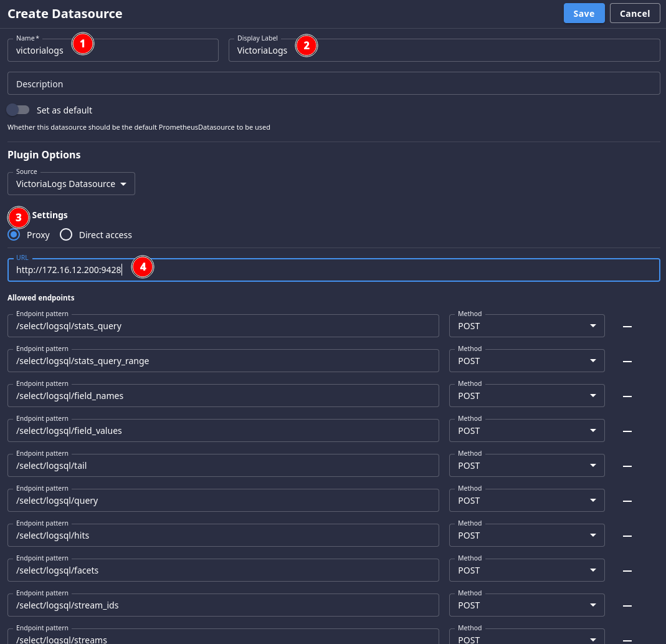The width and height of the screenshot is (666, 644).
Task: Select the Direct access radio option
Action: 66,234
